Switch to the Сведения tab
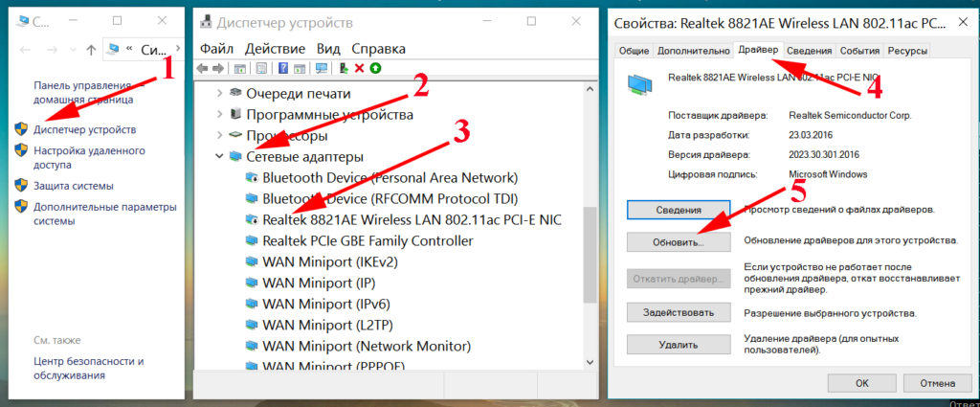 [x=809, y=52]
